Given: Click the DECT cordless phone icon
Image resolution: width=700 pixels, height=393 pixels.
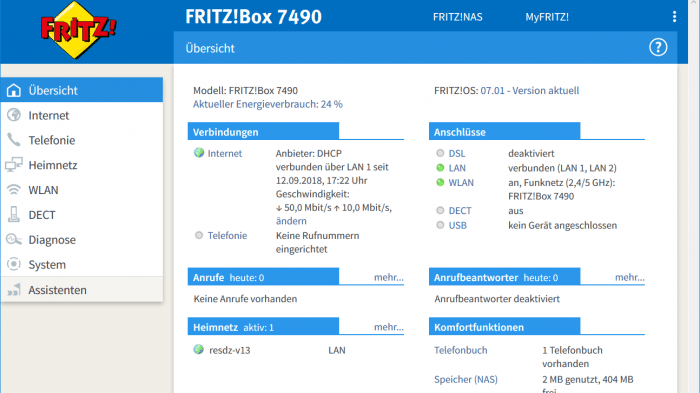Looking at the screenshot, I should point(14,214).
